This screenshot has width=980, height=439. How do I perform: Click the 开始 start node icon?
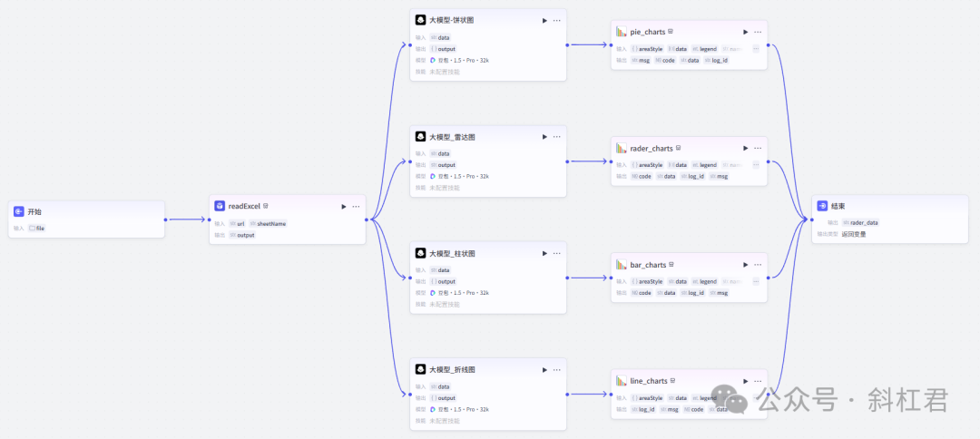tap(19, 211)
